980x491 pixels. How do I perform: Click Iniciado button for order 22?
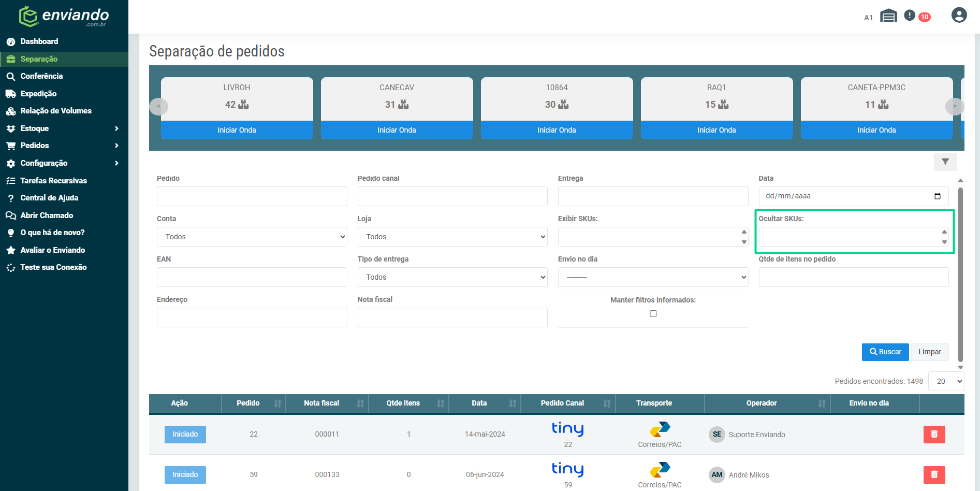click(185, 435)
